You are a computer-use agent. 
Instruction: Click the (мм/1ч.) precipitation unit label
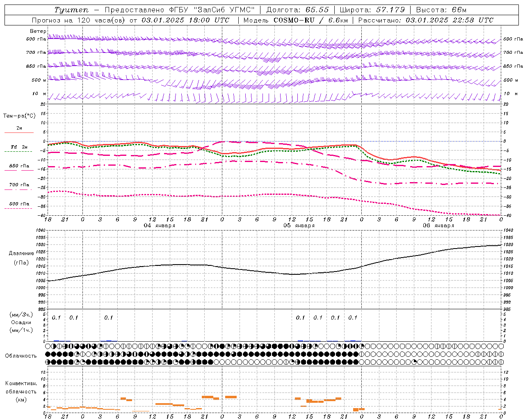tap(21, 330)
